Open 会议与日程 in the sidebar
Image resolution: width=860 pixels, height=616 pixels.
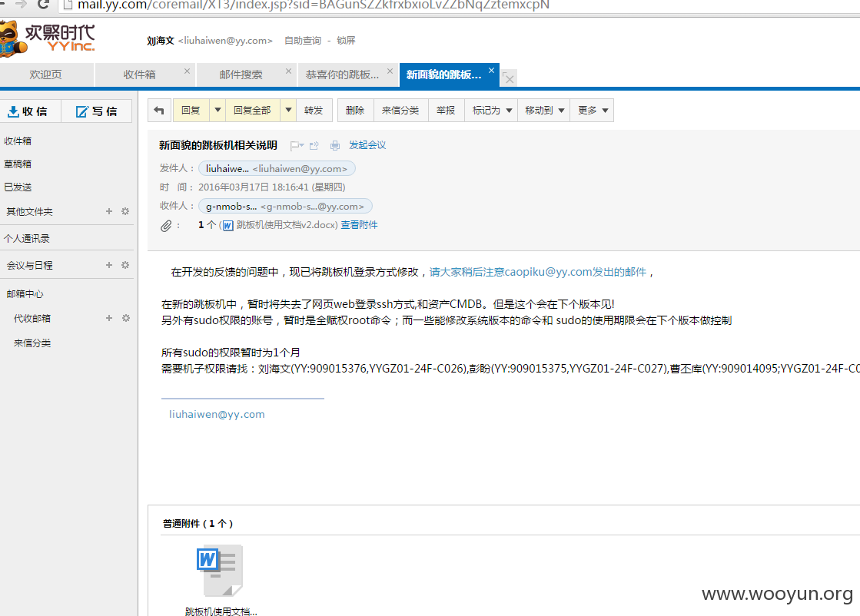[x=30, y=265]
